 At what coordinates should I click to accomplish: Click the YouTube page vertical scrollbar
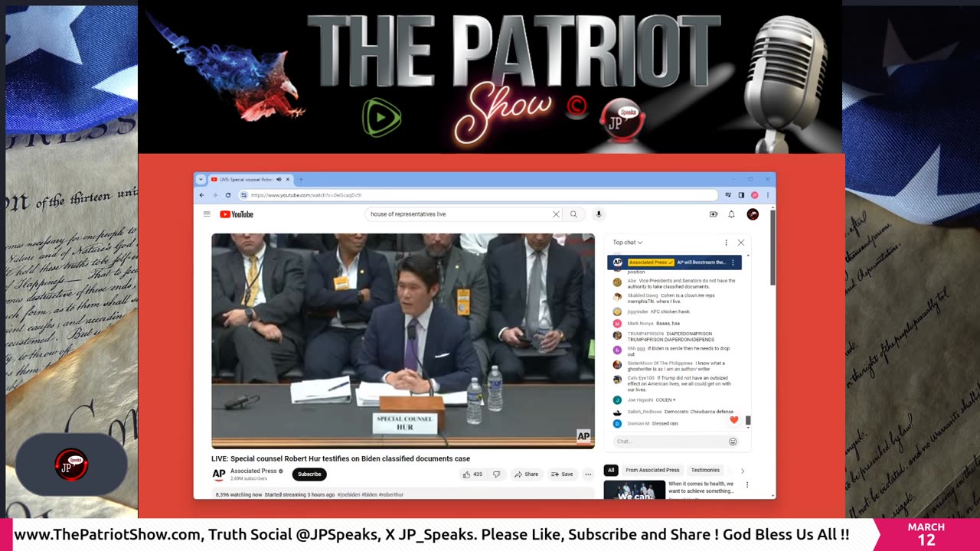coord(773,246)
